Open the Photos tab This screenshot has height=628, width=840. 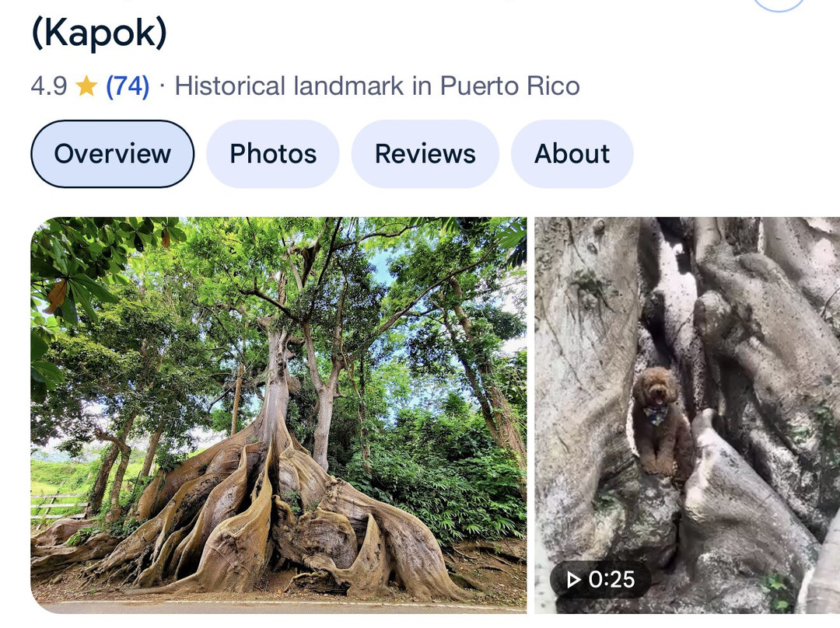(272, 154)
